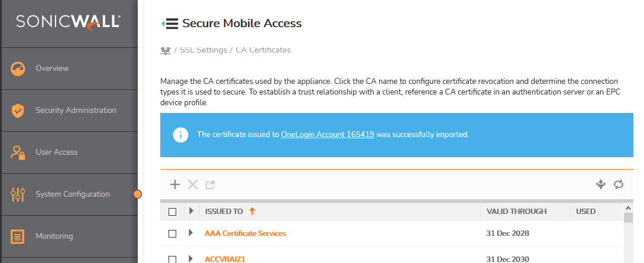Screen dimensions: 644x263
Task: Click the orange sort arrow beside ISSUED TO
Action: click(x=252, y=211)
